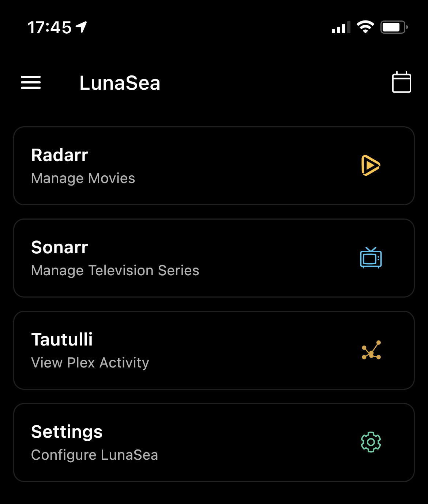Tap the Tautulli network graph icon
The height and width of the screenshot is (504, 428).
(x=371, y=350)
